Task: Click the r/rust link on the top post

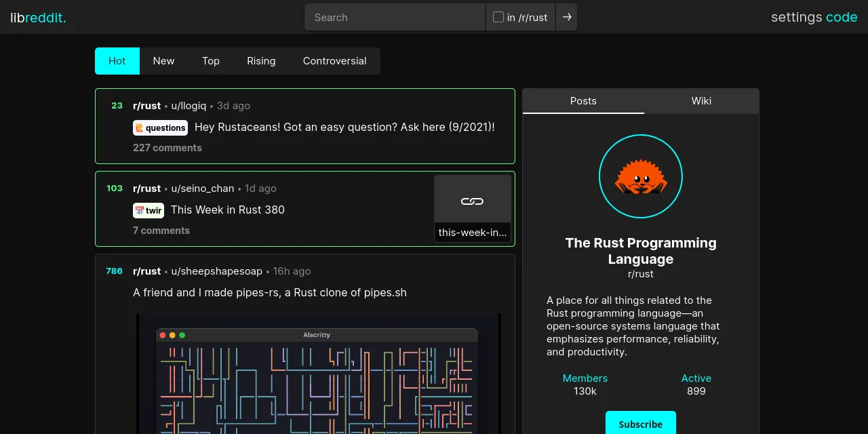Action: [146, 106]
